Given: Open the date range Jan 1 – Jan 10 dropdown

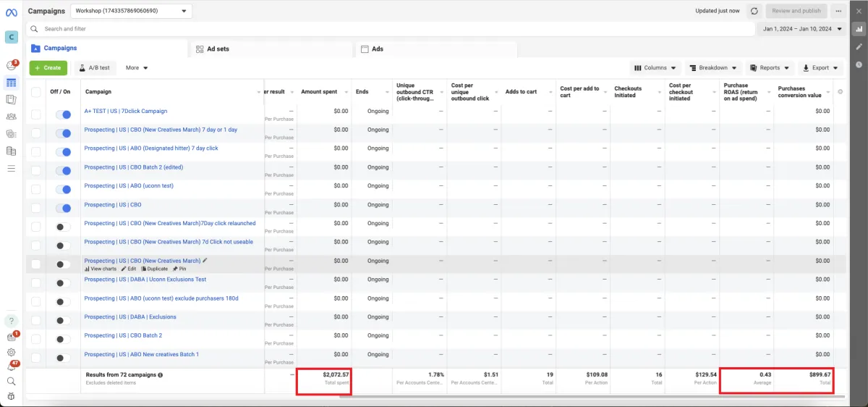Looking at the screenshot, I should click(803, 29).
